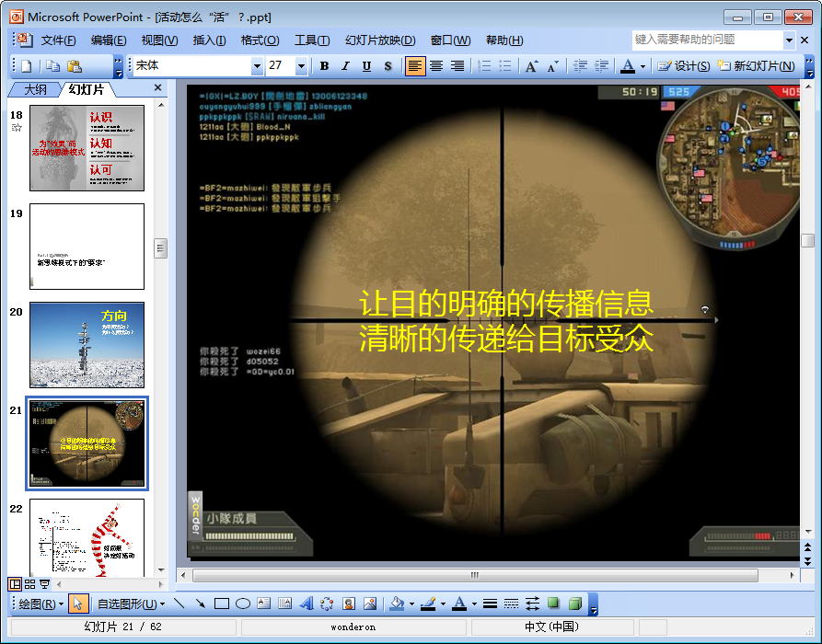The height and width of the screenshot is (644, 822).
Task: Insert clip art icon
Action: point(349,604)
